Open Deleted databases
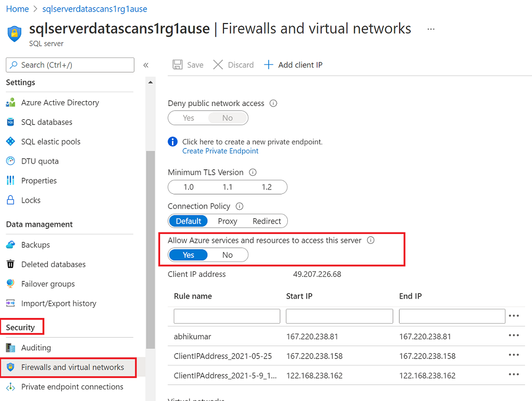The image size is (532, 401). [x=53, y=264]
